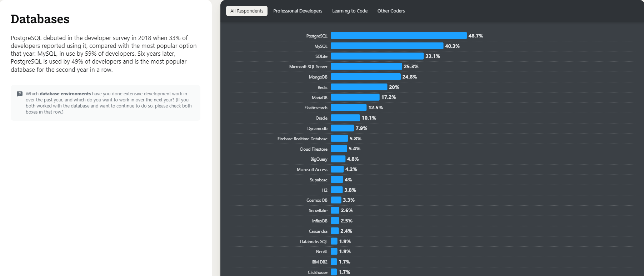Click the MariaDB bar

[355, 97]
